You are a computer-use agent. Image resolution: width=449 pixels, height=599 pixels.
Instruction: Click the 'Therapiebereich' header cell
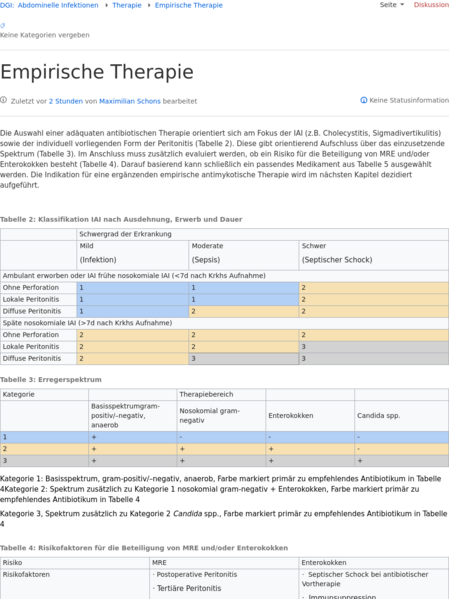(221, 395)
